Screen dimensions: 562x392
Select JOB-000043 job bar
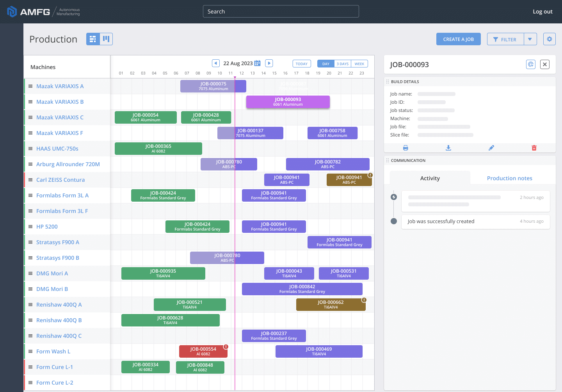click(289, 273)
